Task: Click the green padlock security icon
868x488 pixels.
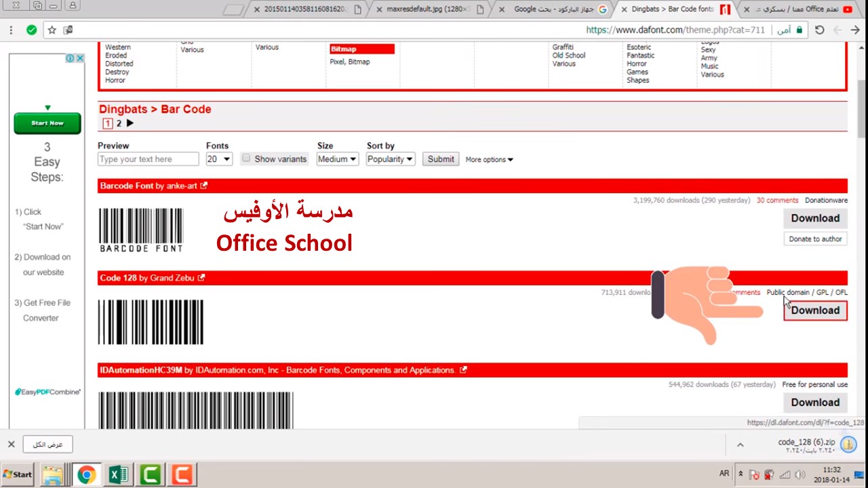Action: point(799,30)
